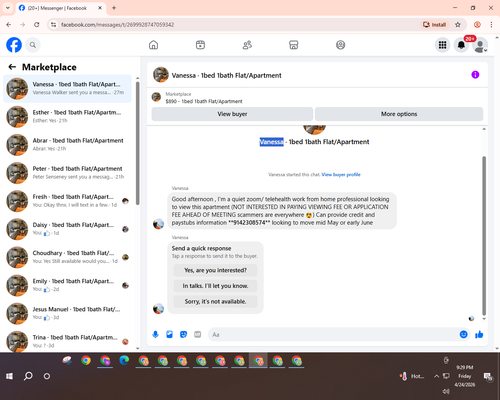Click the $890 listing title under Marketplace
Viewport: 500px width, 400px height.
click(204, 101)
